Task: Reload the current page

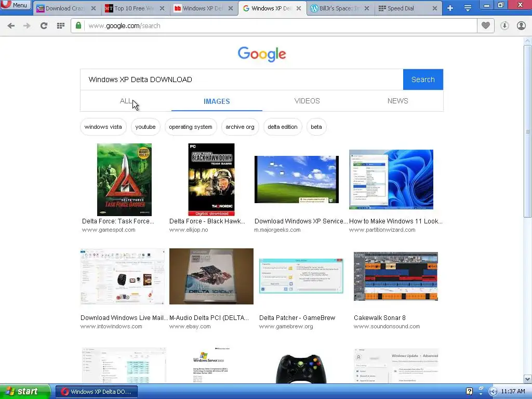Action: tap(44, 26)
